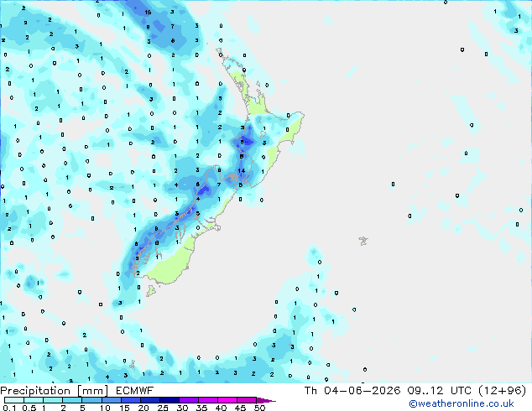Click the '[mm]' unit label
This screenshot has height=411, width=532.
tap(93, 391)
